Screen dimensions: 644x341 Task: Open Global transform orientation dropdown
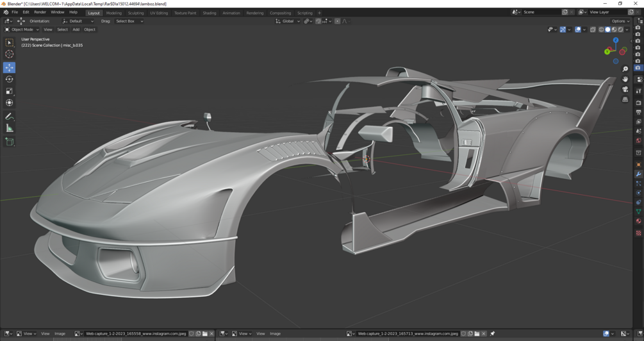click(x=288, y=21)
